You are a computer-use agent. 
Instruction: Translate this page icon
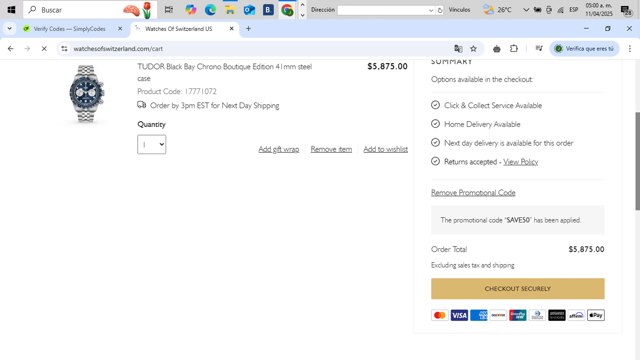[x=458, y=49]
